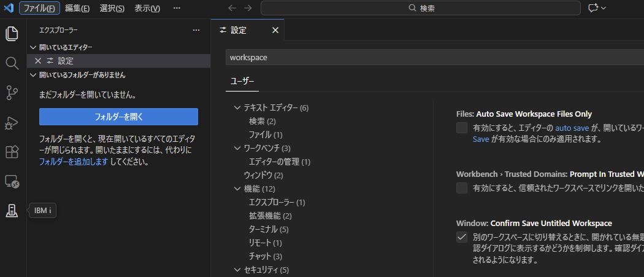Select 検索 (2) in settings tree
Screen dimensions: 644x277
[263, 122]
